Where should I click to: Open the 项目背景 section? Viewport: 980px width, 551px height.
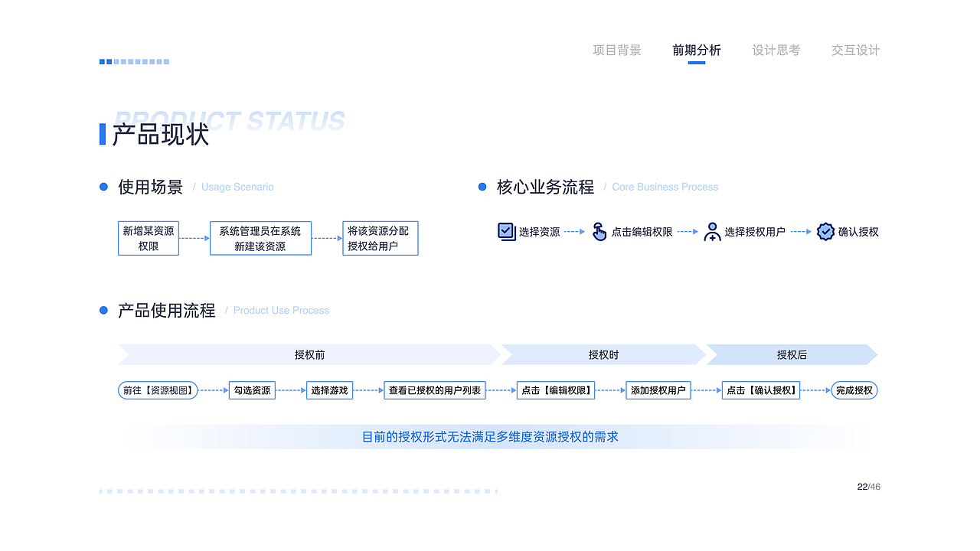click(617, 50)
